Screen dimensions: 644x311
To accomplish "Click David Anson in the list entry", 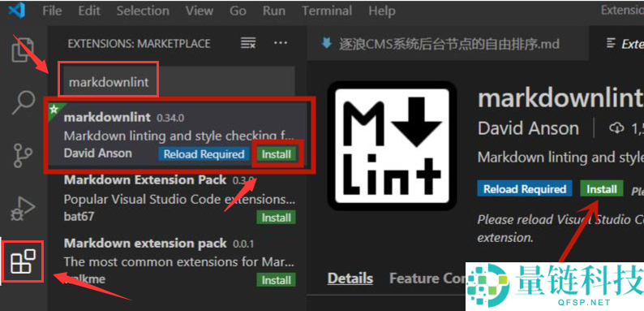I will [x=98, y=153].
